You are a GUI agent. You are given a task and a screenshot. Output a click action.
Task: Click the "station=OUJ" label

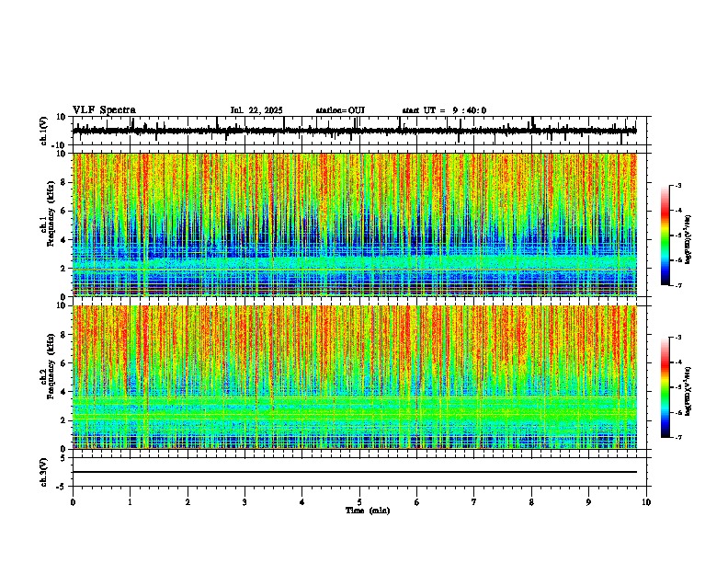(x=340, y=110)
